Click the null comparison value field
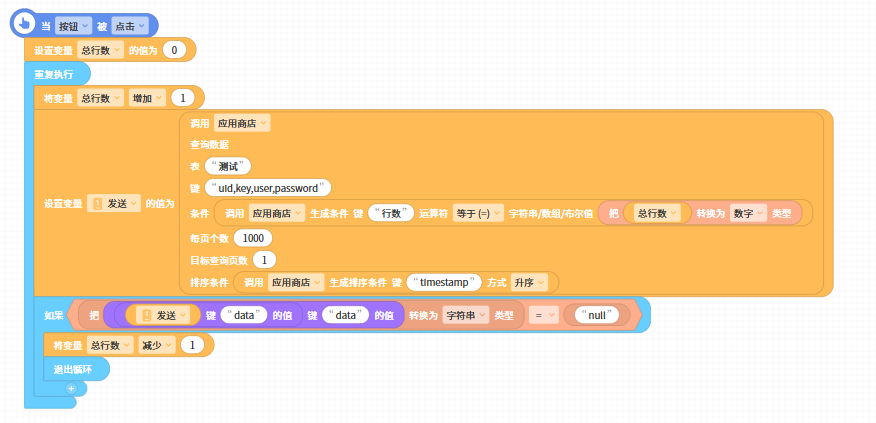This screenshot has width=876, height=423. [x=597, y=315]
